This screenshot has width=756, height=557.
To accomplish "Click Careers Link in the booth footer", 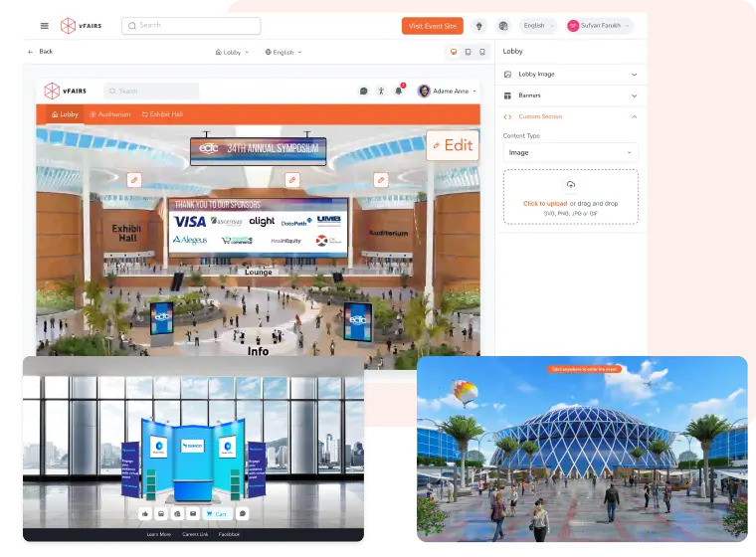I will [x=195, y=534].
